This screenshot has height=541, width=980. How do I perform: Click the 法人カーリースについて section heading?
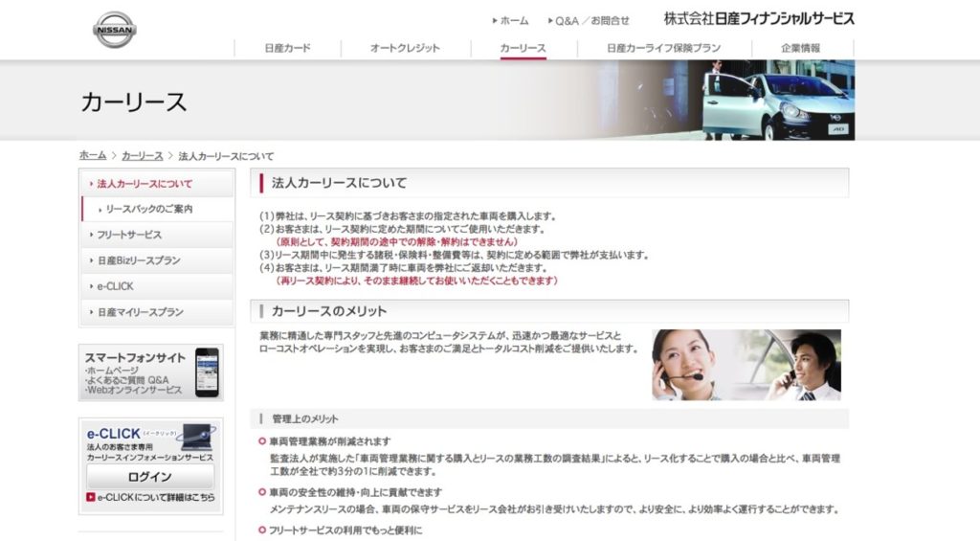tap(339, 183)
